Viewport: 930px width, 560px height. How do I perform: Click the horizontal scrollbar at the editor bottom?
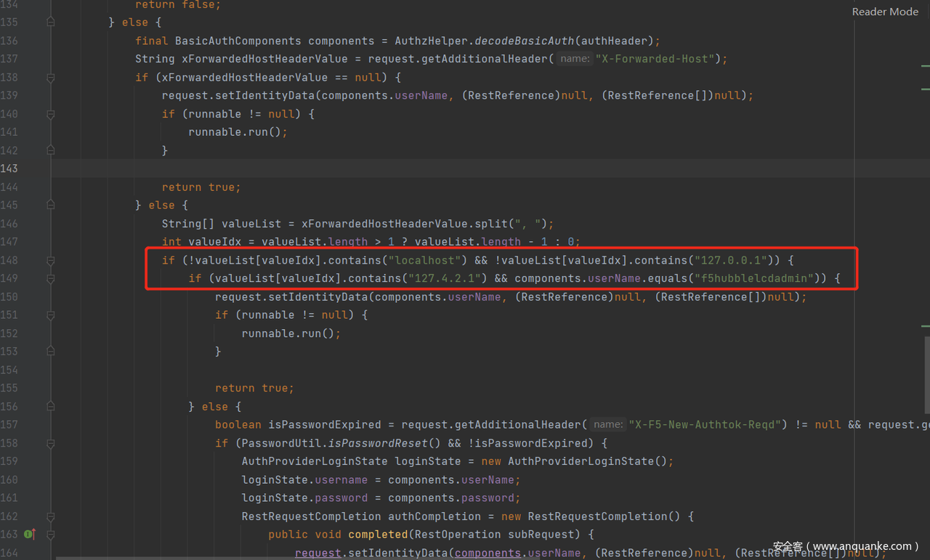tap(436, 557)
